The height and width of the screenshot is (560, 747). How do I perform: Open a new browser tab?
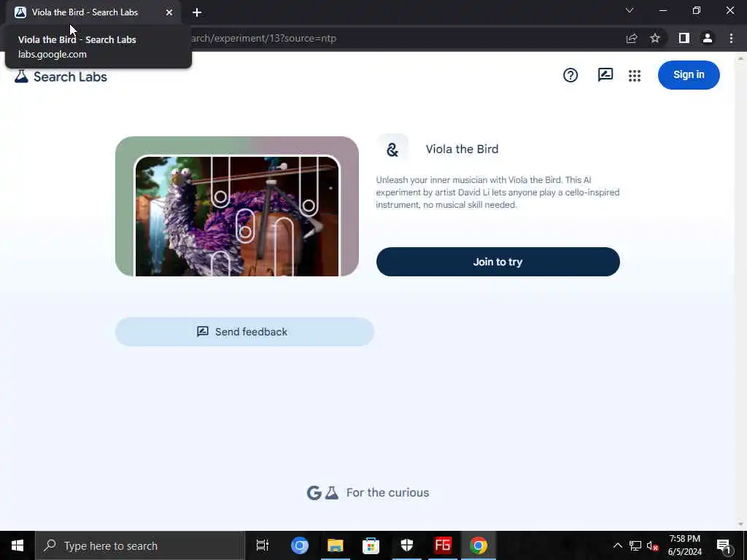pos(197,12)
